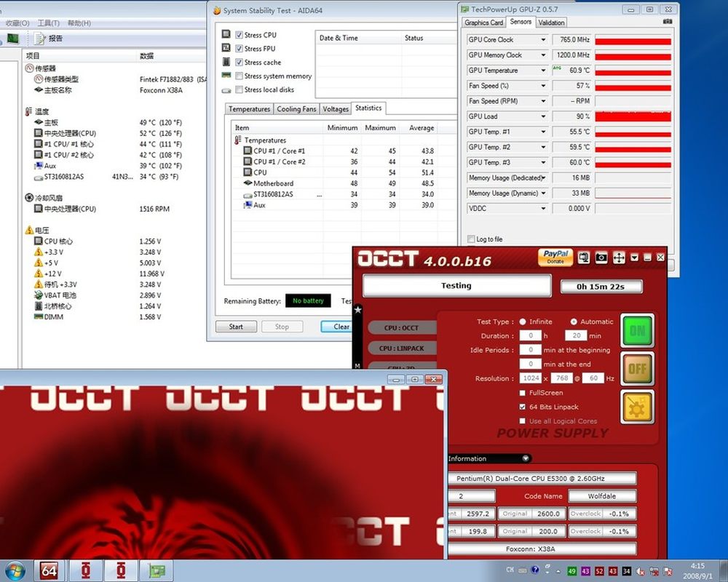Image resolution: width=728 pixels, height=582 pixels.
Task: Click the PayPal Donate button
Action: 555,258
